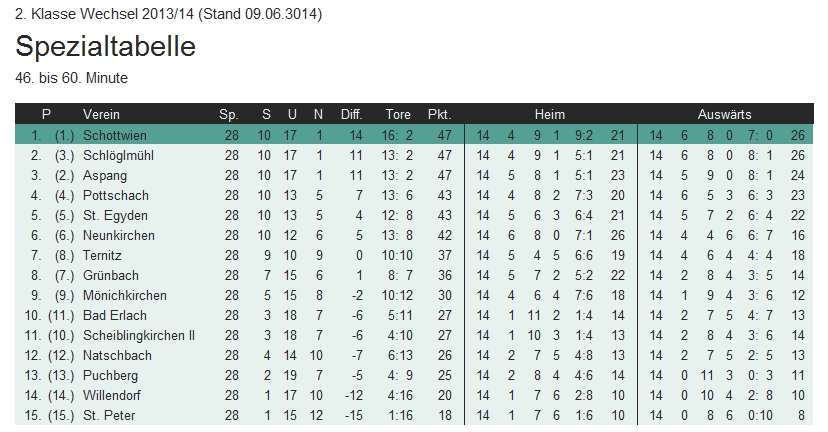Open the Schlöglmühl team entry
Screen dimensions: 828x432
(118, 155)
